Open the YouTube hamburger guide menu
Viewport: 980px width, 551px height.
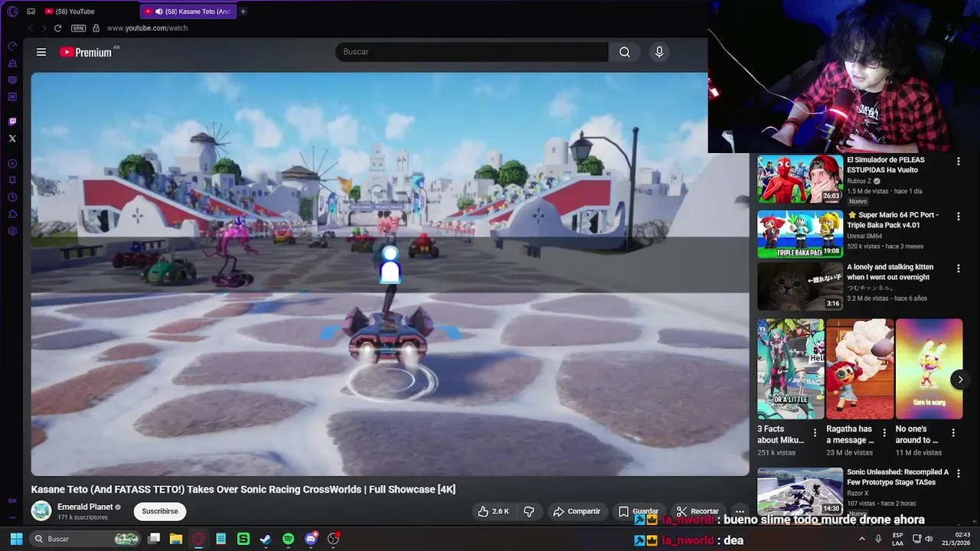tap(41, 52)
